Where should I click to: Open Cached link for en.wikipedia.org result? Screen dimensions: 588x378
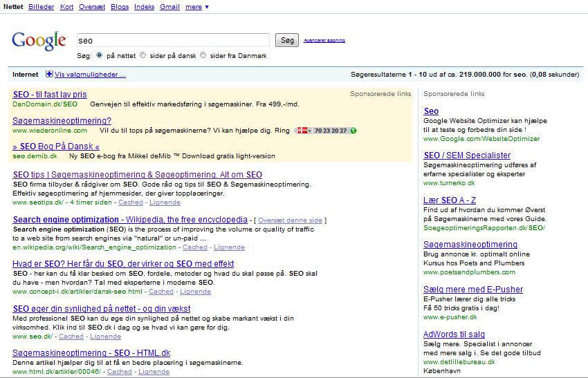(195, 247)
